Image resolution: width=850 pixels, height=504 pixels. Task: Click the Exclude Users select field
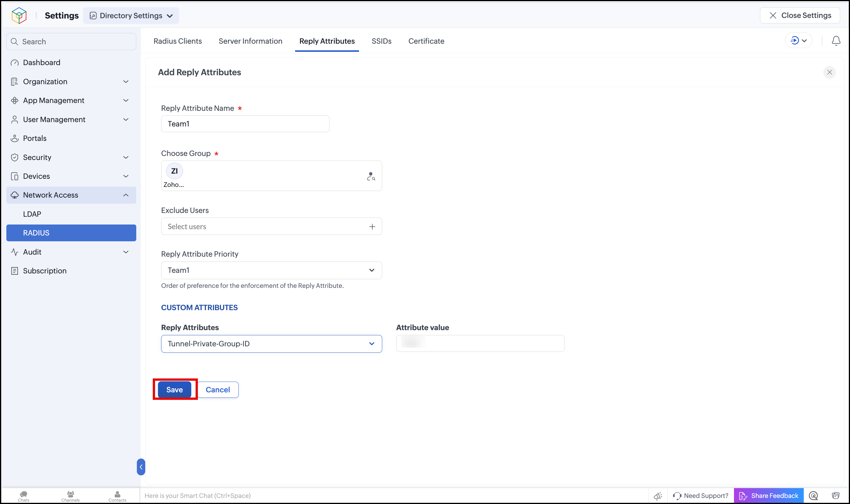click(x=271, y=227)
